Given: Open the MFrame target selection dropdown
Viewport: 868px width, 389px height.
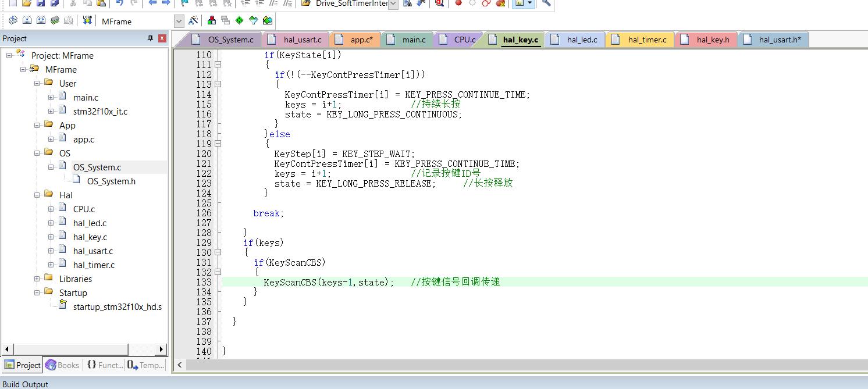Looking at the screenshot, I should [179, 21].
